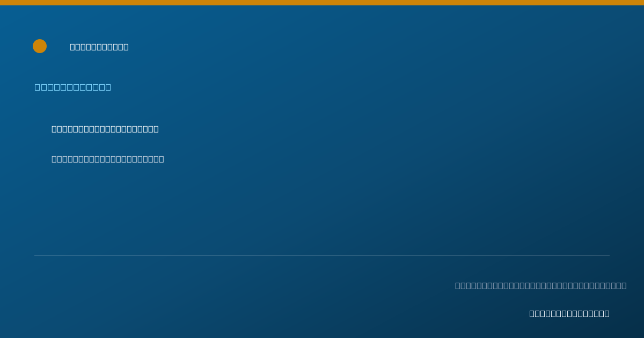Select the faint separator above the footer
The height and width of the screenshot is (338, 644).
point(322,255)
